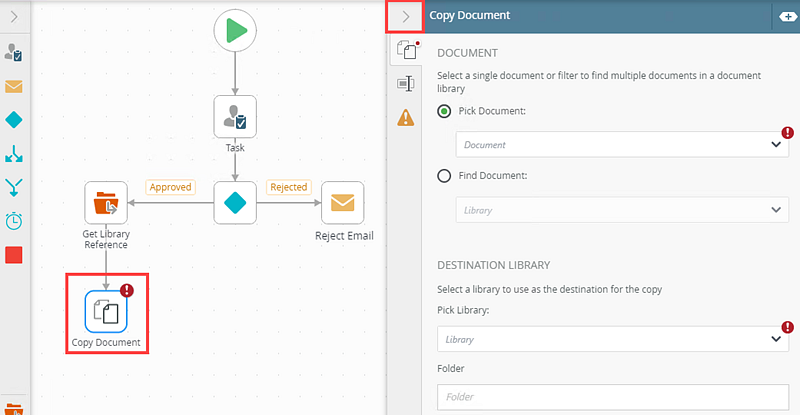Select the Task step on canvas
Image resolution: width=800 pixels, height=415 pixels.
point(235,117)
